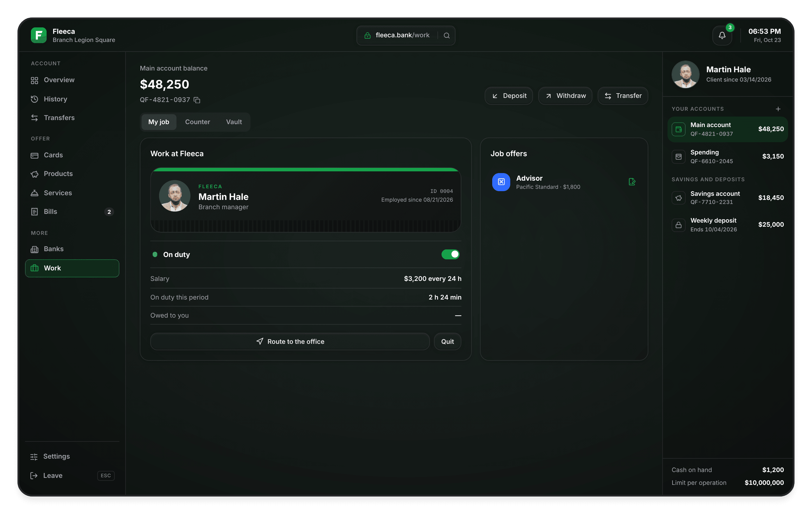The width and height of the screenshot is (812, 514).
Task: Click the Weekly deposit lock icon
Action: tap(679, 225)
